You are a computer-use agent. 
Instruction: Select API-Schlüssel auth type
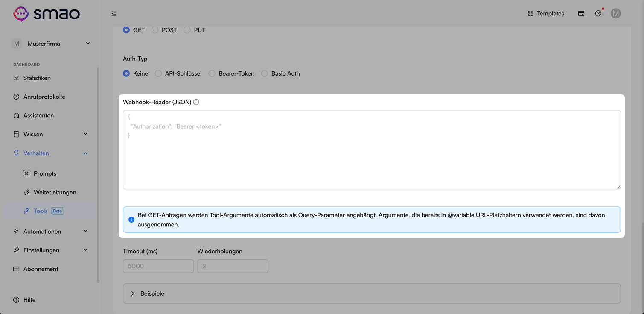pos(158,73)
